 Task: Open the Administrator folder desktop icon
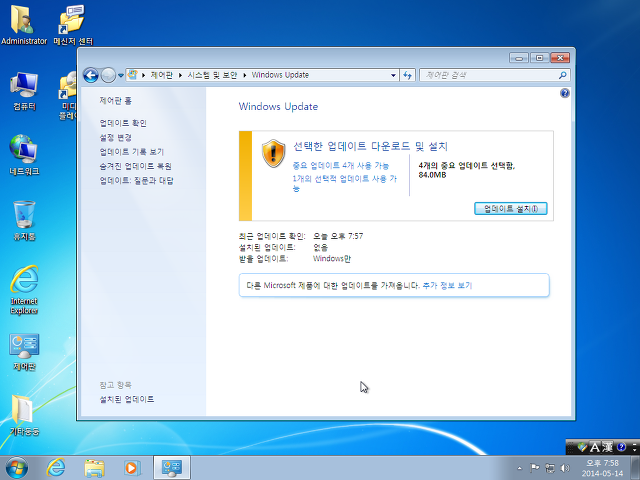24,24
